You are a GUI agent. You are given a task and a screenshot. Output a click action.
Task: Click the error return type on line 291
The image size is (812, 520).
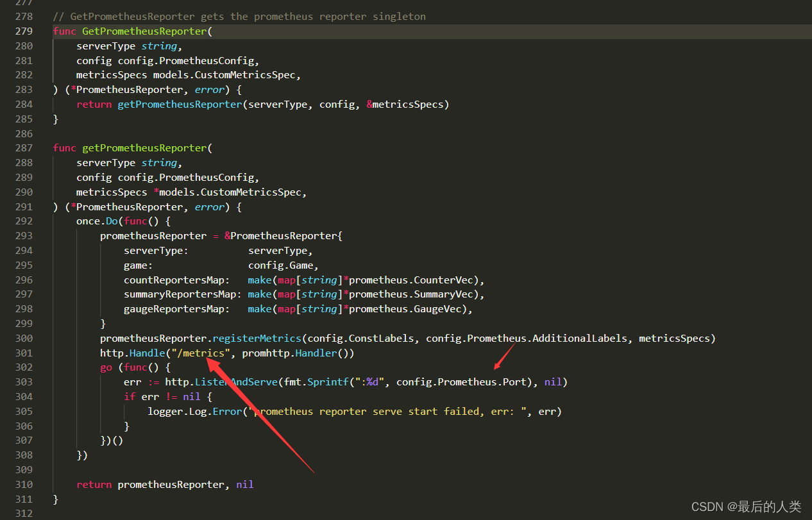[210, 206]
